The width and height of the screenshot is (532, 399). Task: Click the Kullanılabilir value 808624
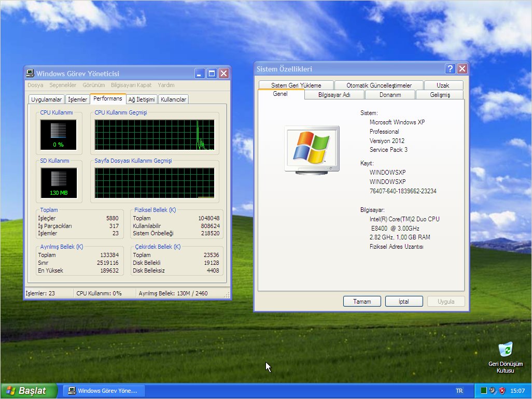210,226
